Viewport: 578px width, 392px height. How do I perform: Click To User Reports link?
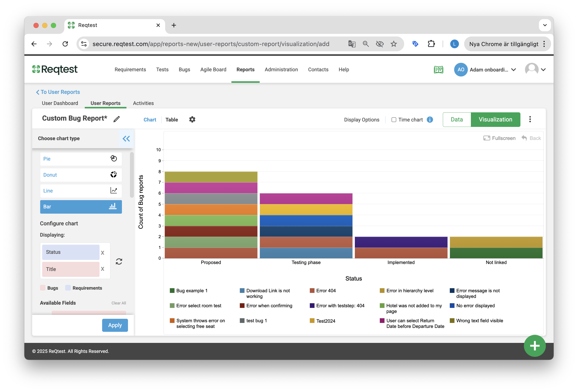tap(58, 92)
